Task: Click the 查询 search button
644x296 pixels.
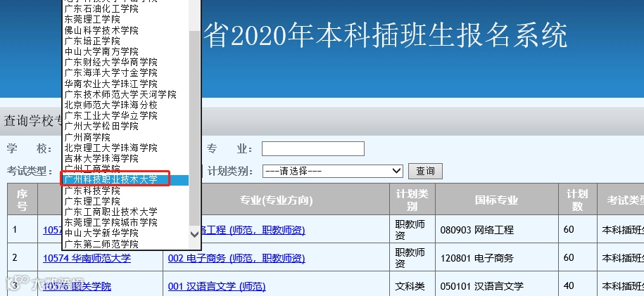Action: click(425, 171)
